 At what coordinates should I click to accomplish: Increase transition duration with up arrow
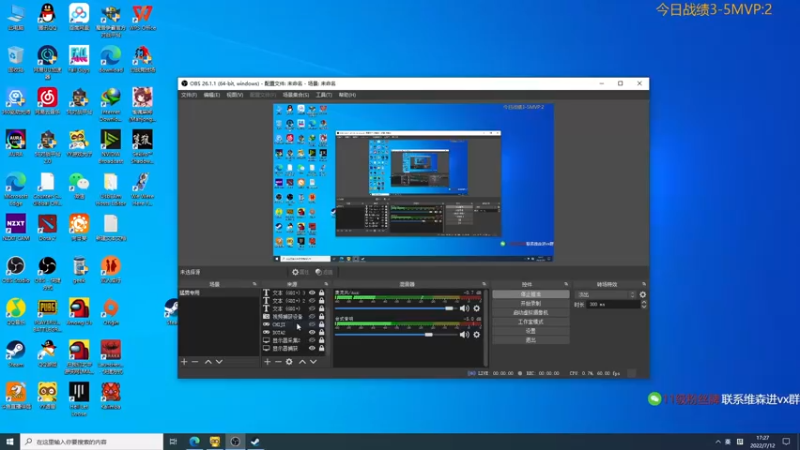coord(644,302)
